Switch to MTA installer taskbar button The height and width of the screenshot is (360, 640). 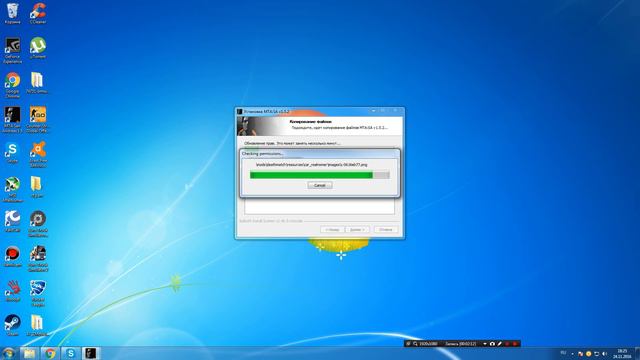point(91,353)
